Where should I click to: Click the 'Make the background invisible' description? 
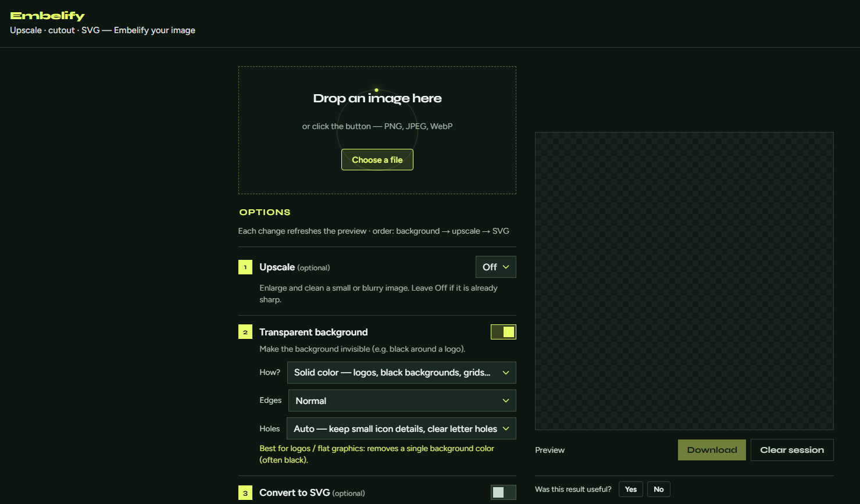(362, 349)
